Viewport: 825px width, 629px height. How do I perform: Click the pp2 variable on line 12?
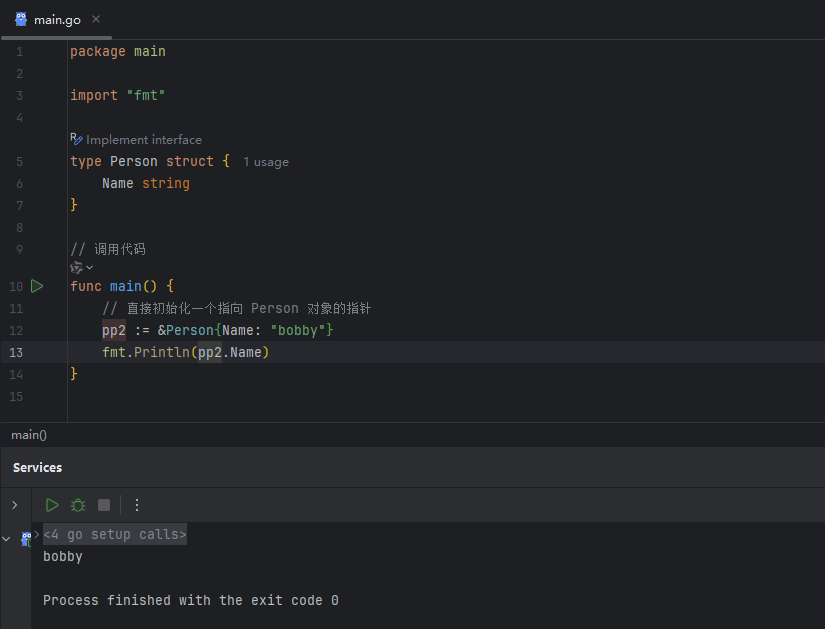(x=114, y=331)
